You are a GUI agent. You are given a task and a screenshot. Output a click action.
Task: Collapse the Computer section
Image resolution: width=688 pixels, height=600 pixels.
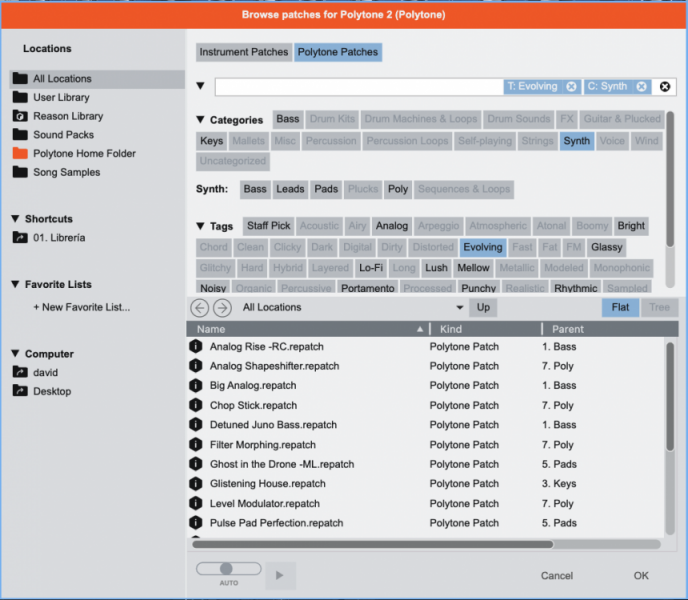pyautogui.click(x=15, y=353)
